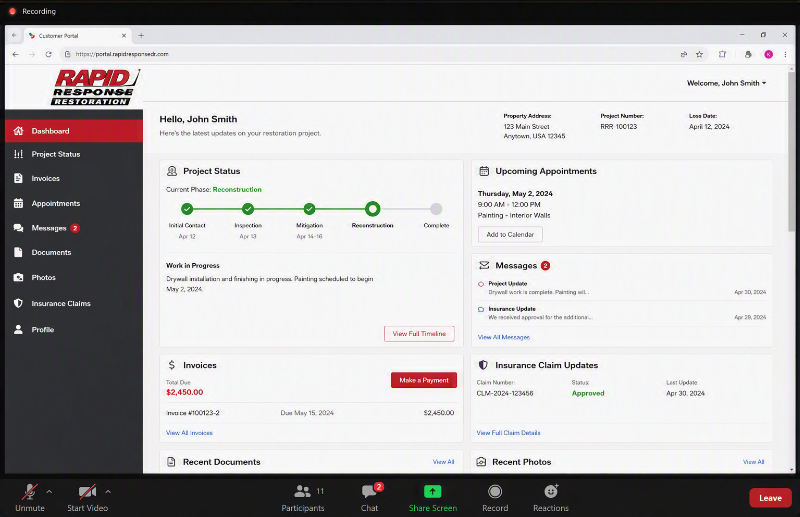This screenshot has width=800, height=517.
Task: Close the Customer Portal tab
Action: point(124,36)
